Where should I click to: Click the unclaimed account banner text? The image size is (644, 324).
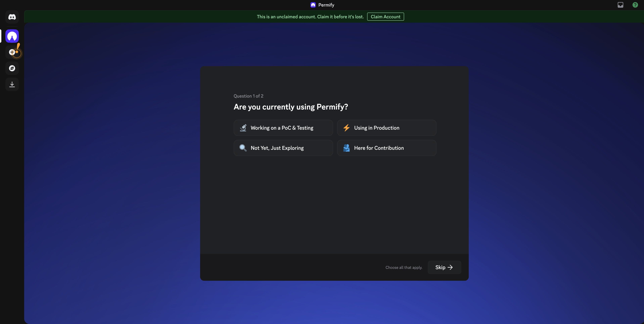click(310, 16)
